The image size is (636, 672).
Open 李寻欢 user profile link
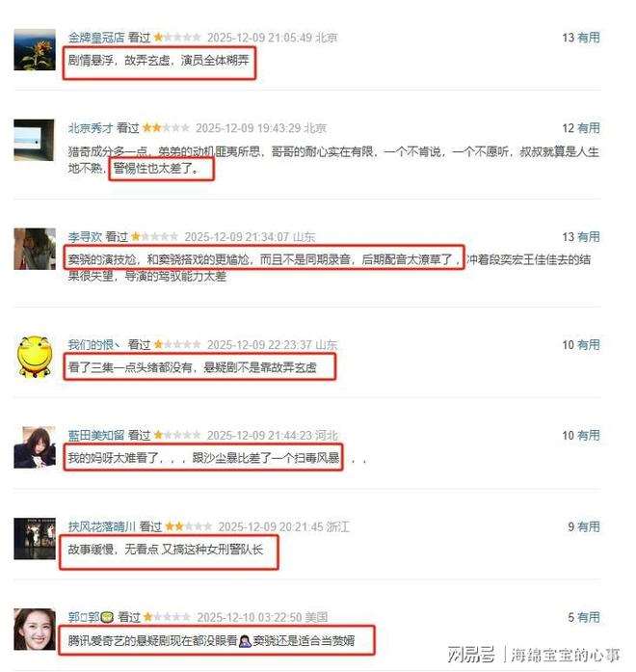click(85, 236)
